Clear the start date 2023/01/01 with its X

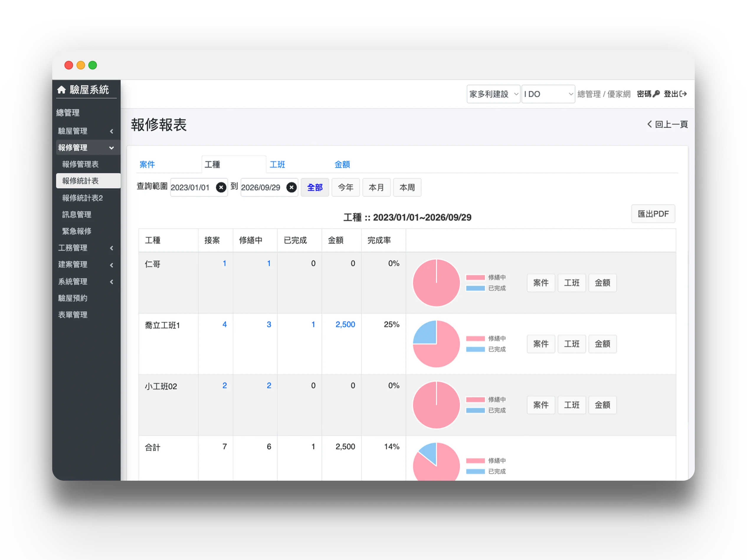click(x=221, y=187)
